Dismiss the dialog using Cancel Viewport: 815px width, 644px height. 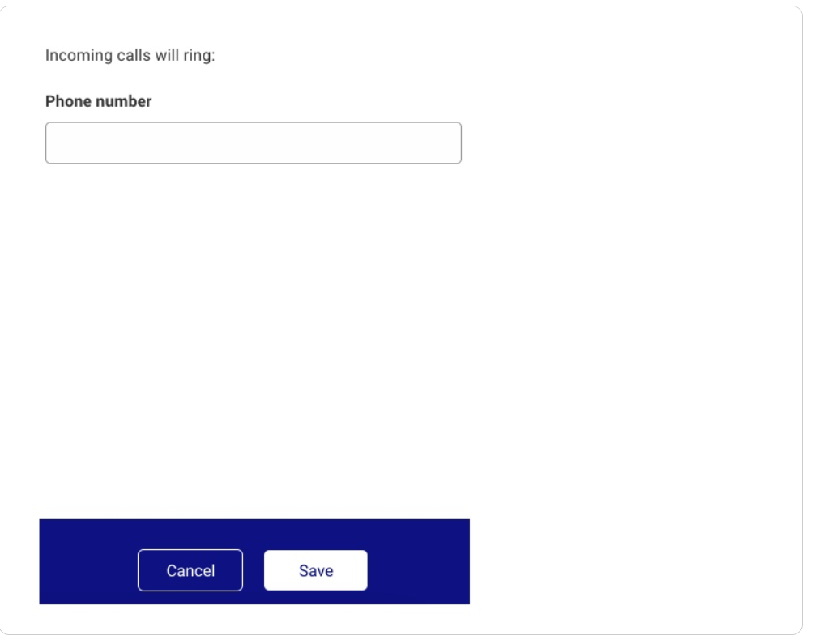(x=190, y=570)
